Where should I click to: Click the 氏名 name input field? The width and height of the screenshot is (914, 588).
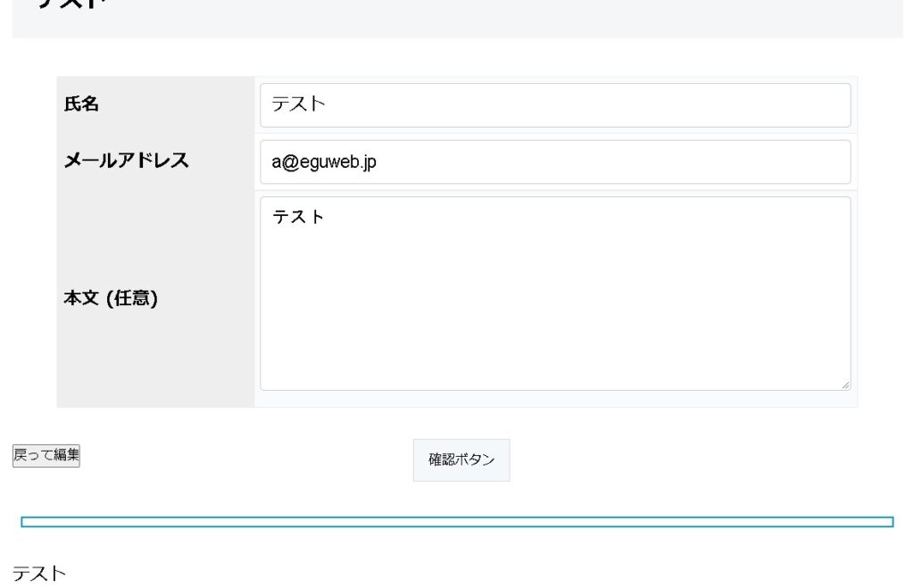point(553,105)
